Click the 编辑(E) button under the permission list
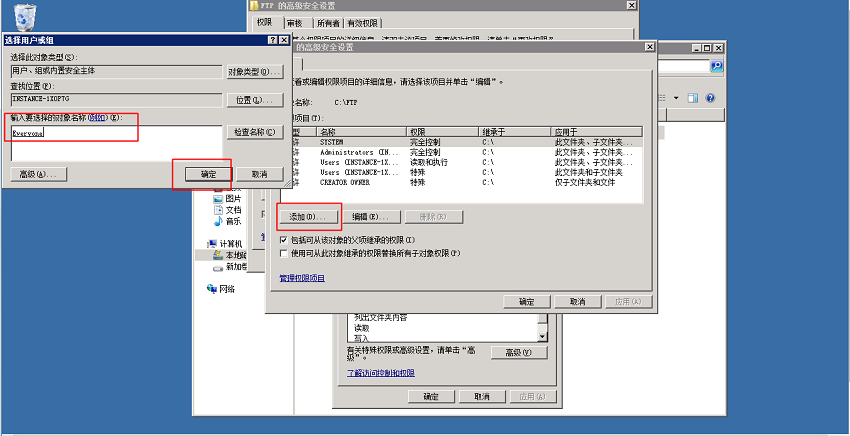The height and width of the screenshot is (436, 850). click(371, 217)
